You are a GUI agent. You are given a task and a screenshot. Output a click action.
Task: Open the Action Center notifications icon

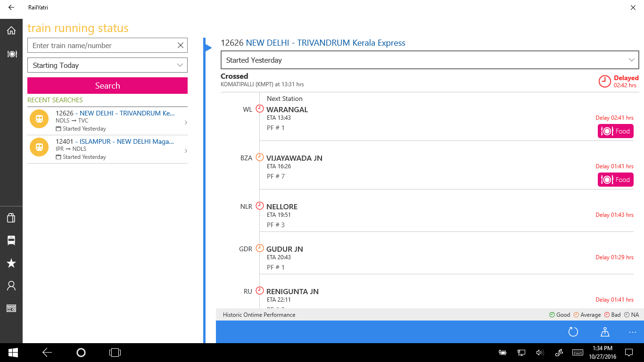click(628, 352)
